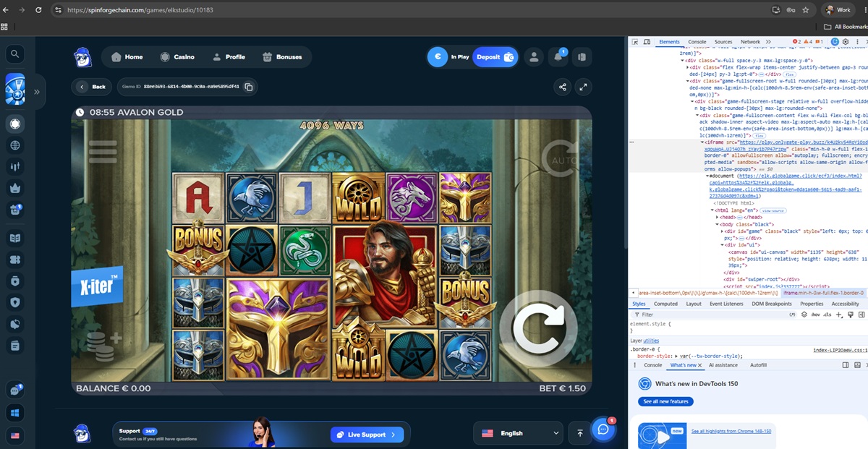Switch to DevTools Sources tab
This screenshot has height=449, width=868.
[723, 42]
